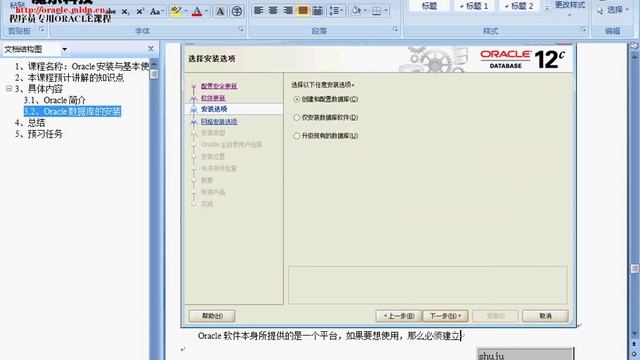Apply yellow text highlight color
The width and height of the screenshot is (640, 360).
[176, 11]
